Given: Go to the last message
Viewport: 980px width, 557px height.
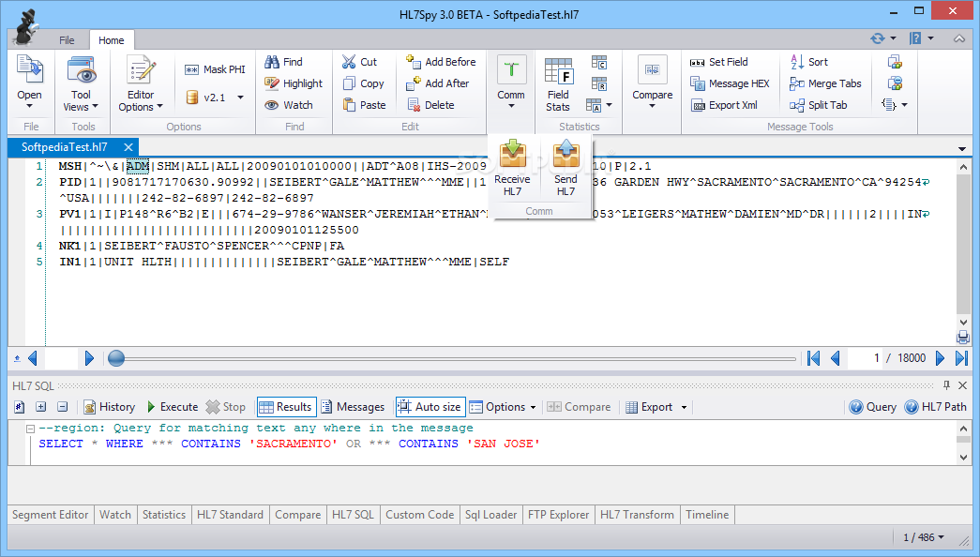Looking at the screenshot, I should coord(962,358).
